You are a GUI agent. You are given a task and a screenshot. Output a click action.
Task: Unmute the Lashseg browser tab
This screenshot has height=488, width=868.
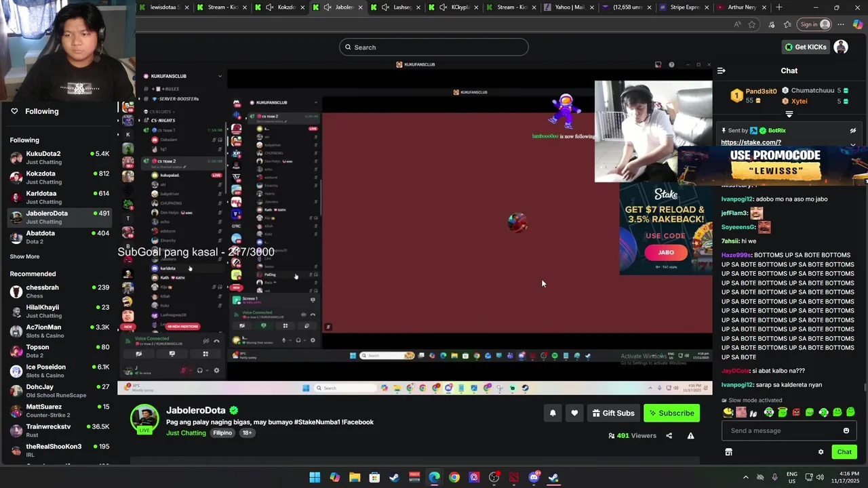[385, 7]
